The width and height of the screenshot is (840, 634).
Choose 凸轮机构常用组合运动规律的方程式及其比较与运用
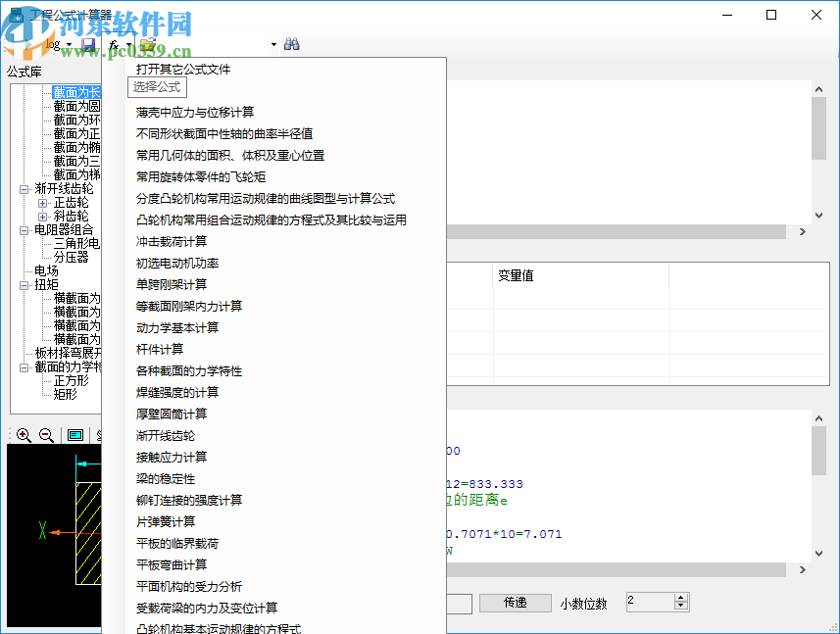tap(272, 220)
